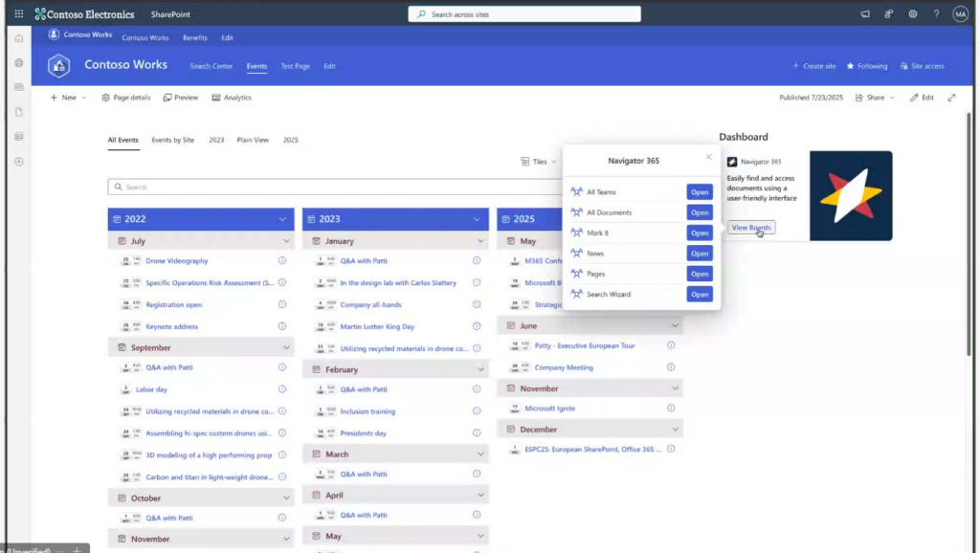The height and width of the screenshot is (553, 980).
Task: Open the lists icon in left rail
Action: [x=19, y=136]
